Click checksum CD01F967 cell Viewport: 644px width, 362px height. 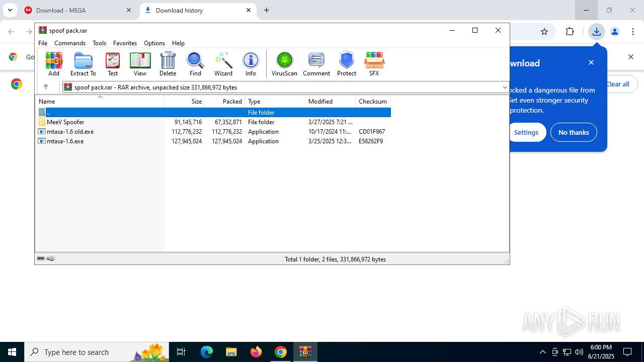[372, 131]
